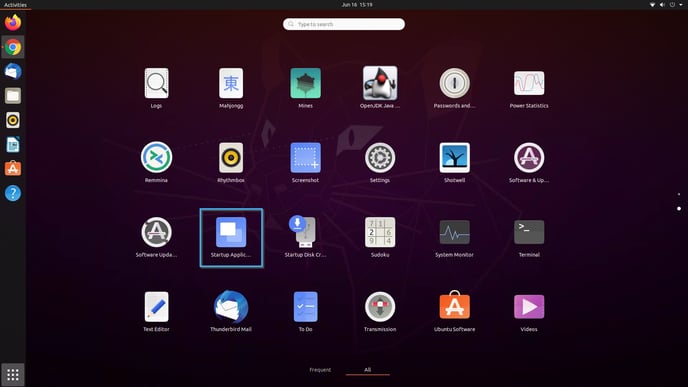Click the Type to search field
688x387 pixels.
coord(344,24)
